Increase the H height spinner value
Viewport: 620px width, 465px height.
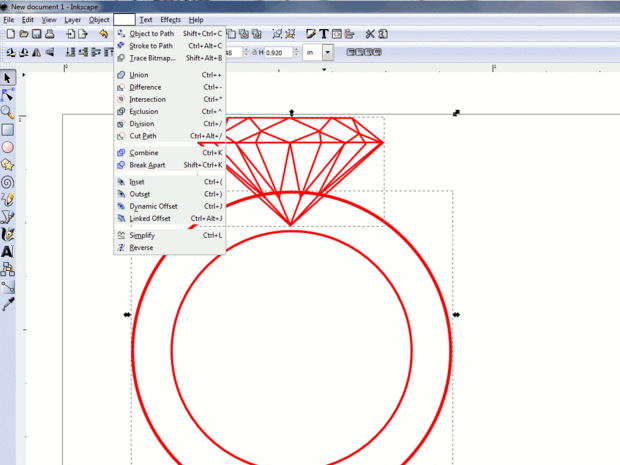coord(297,49)
